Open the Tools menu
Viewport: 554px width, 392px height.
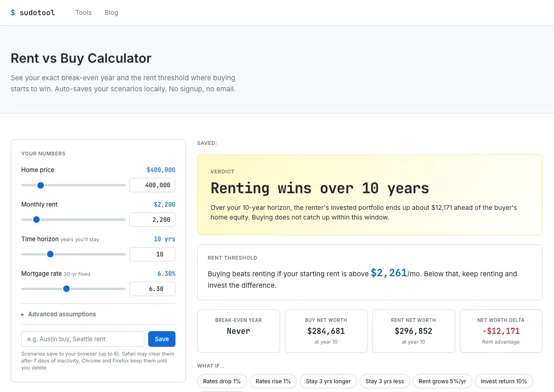[x=84, y=12]
